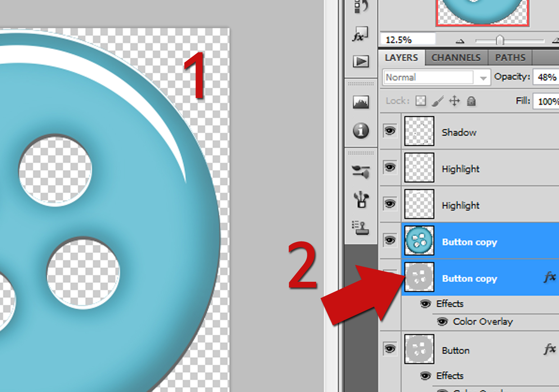Click the Fill label

pyautogui.click(x=523, y=101)
